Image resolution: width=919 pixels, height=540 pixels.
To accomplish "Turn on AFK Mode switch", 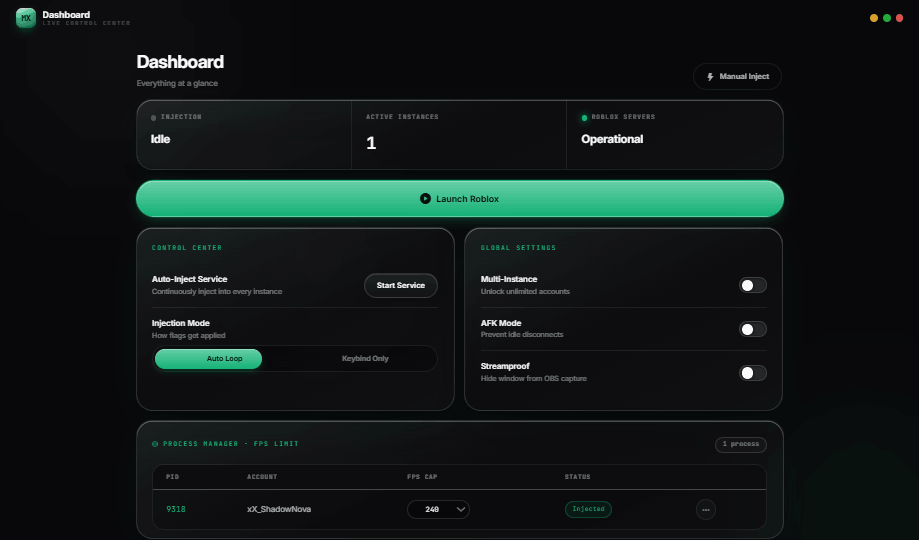I will tap(753, 329).
